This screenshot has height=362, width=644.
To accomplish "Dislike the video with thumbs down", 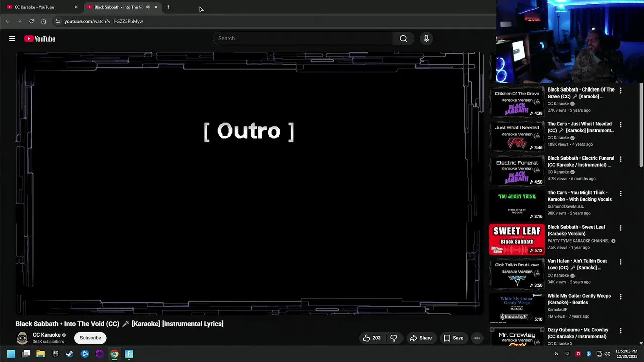I will point(394,338).
